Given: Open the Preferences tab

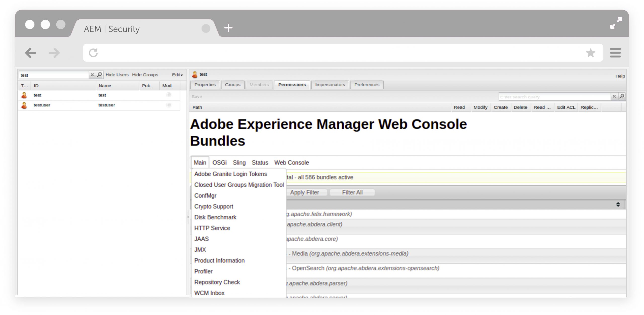Looking at the screenshot, I should (x=367, y=85).
